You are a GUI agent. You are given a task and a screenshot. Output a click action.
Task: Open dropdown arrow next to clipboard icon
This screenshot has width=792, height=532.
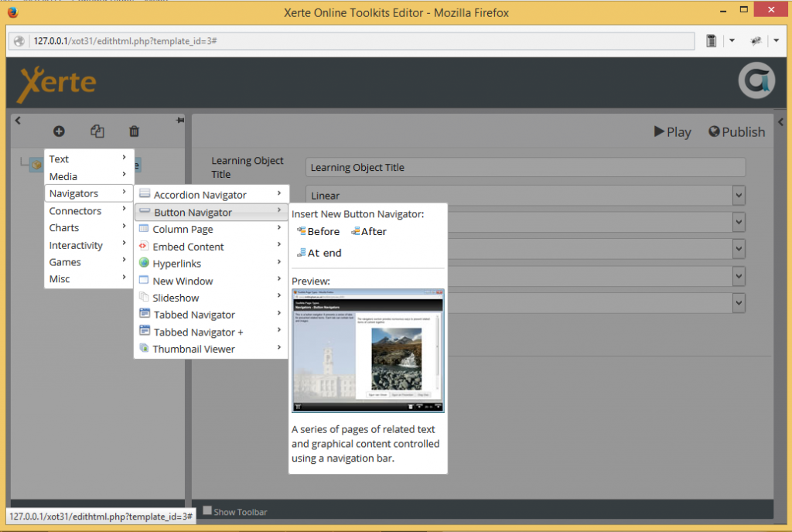pos(732,41)
